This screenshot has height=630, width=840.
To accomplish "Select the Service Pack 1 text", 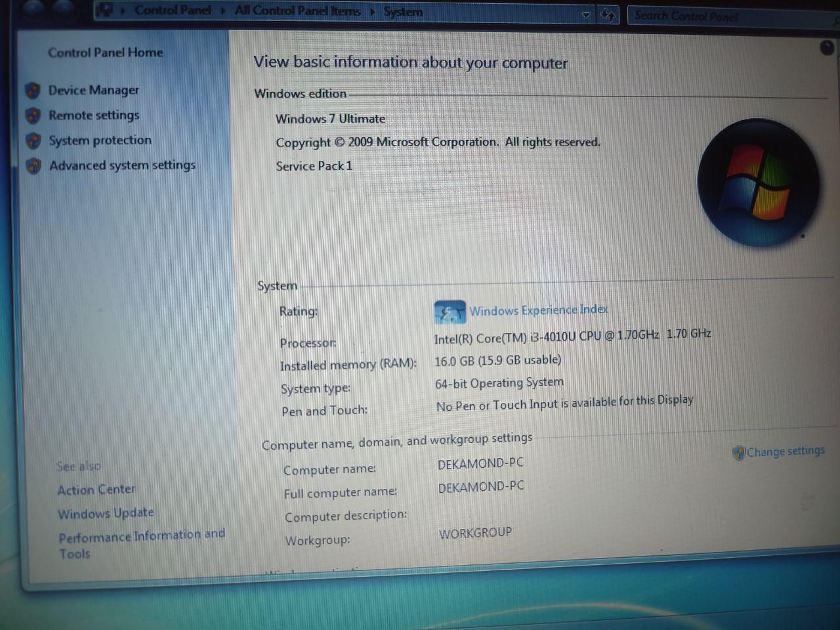I will click(x=314, y=166).
